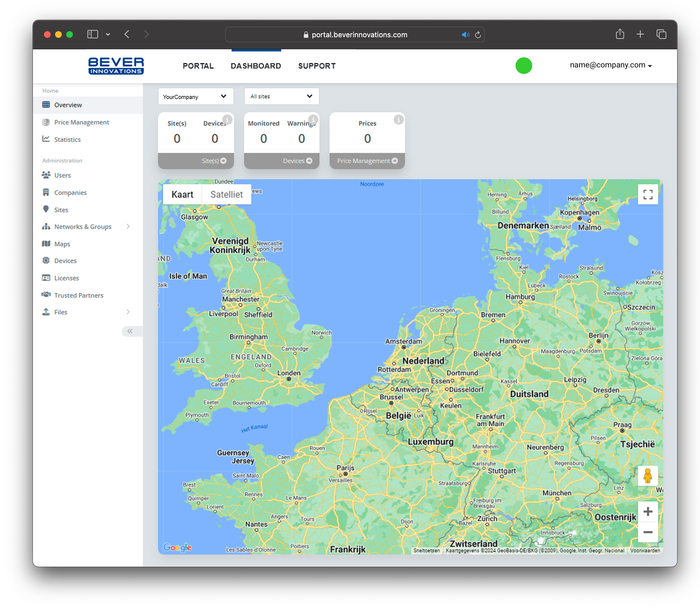Click the Price Management card link
The height and width of the screenshot is (609, 700).
tap(367, 161)
